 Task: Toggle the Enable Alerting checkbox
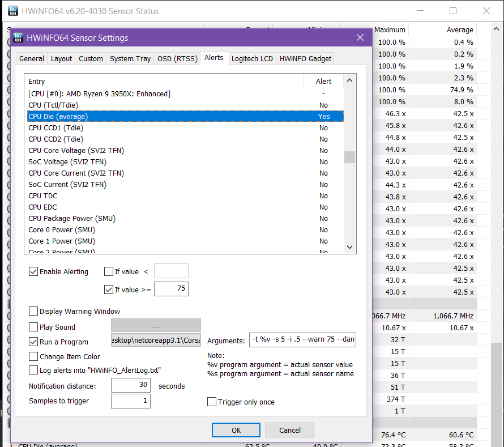click(33, 271)
